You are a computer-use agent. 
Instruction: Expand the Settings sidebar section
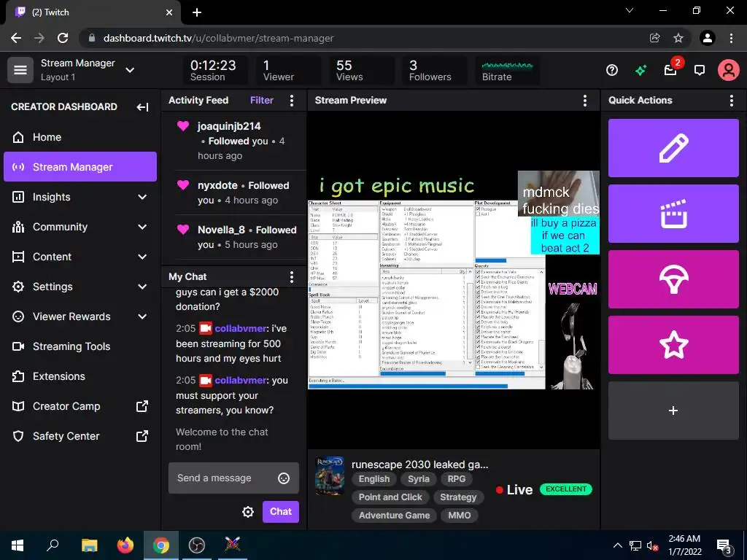point(142,287)
